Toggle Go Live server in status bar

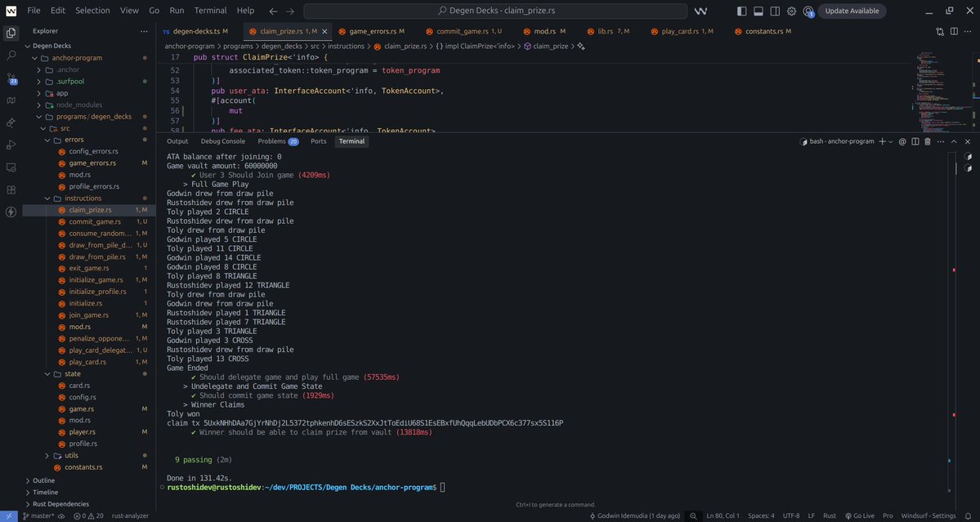(x=859, y=516)
